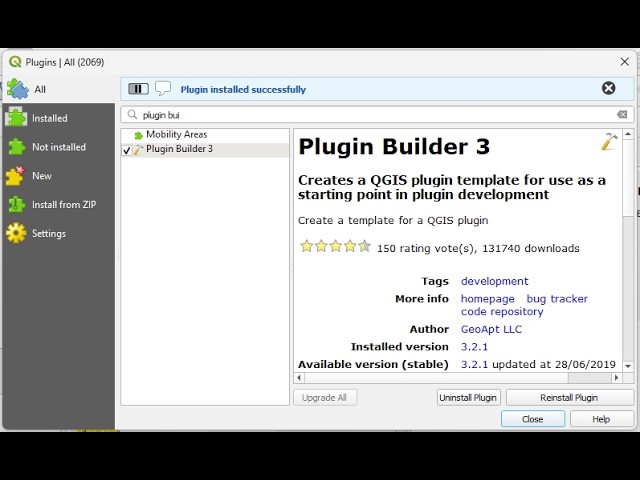Click the Reinstall Plugin button
Screen dimensions: 640x480
tap(569, 398)
